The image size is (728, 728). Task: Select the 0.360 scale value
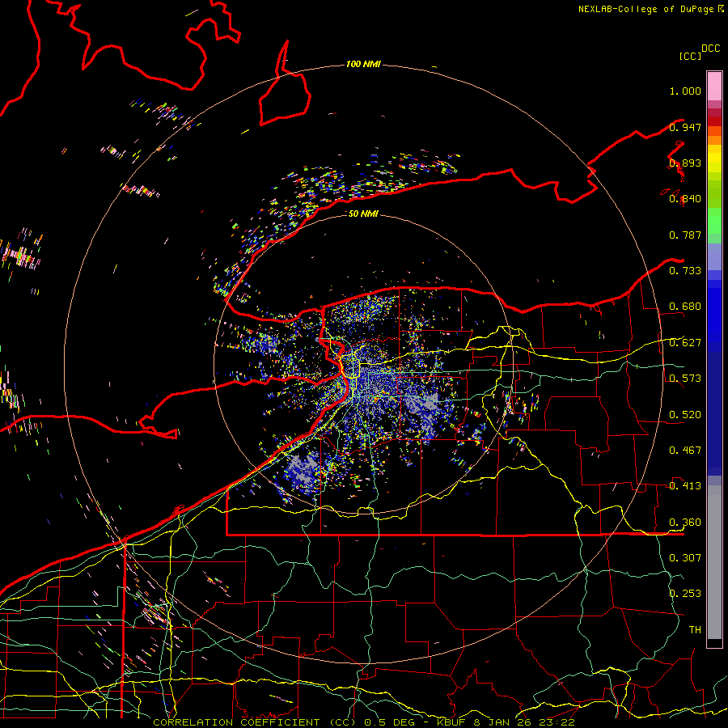point(685,523)
